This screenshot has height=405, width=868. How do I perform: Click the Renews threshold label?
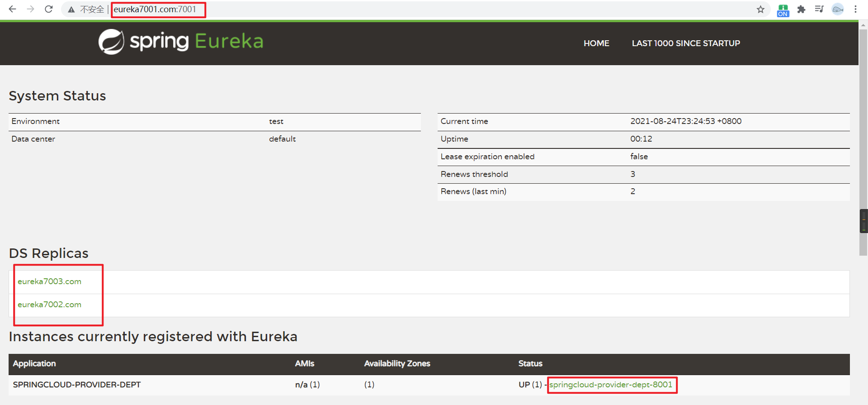pyautogui.click(x=474, y=174)
